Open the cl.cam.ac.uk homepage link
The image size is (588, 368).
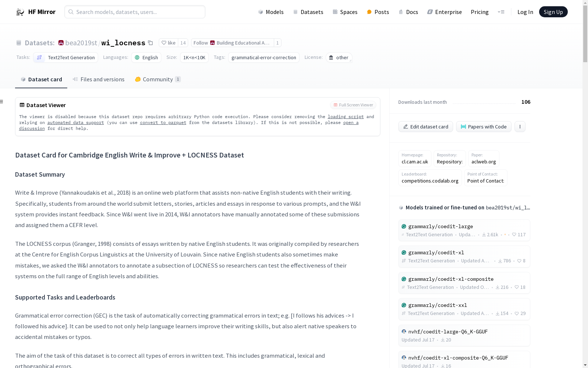tap(415, 159)
